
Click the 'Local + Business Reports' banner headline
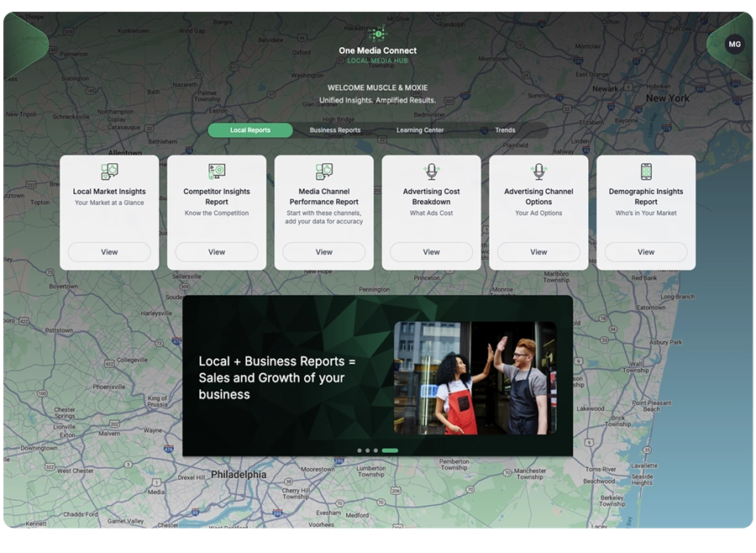pyautogui.click(x=277, y=378)
